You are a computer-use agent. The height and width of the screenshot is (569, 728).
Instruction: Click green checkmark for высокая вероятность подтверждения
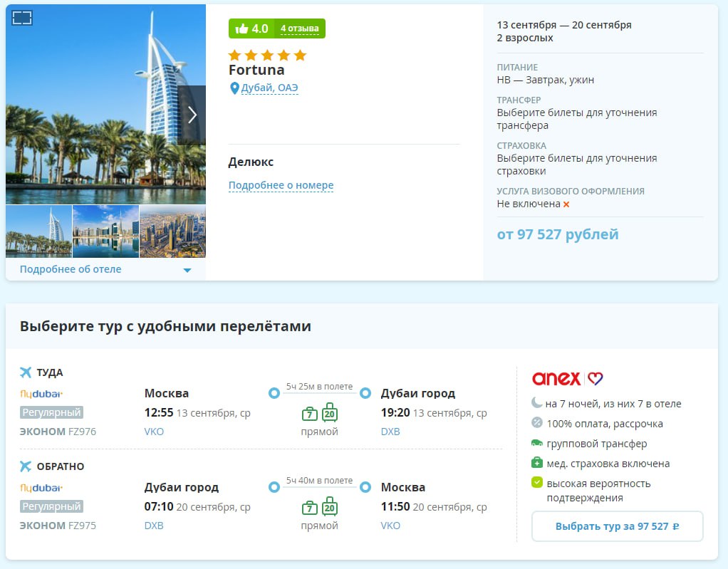537,484
